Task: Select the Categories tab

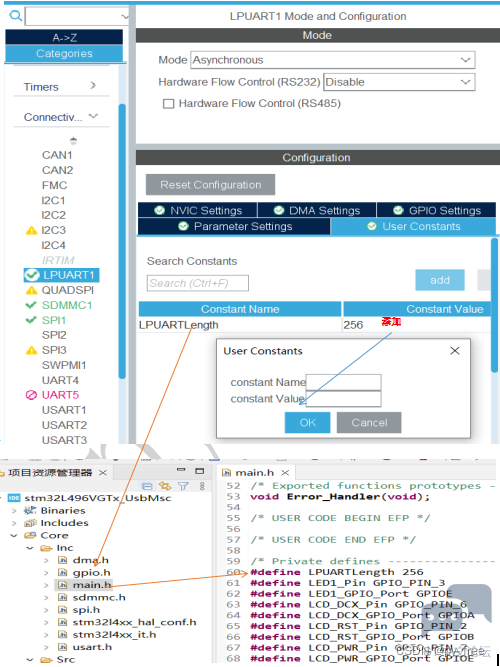Action: click(x=64, y=53)
